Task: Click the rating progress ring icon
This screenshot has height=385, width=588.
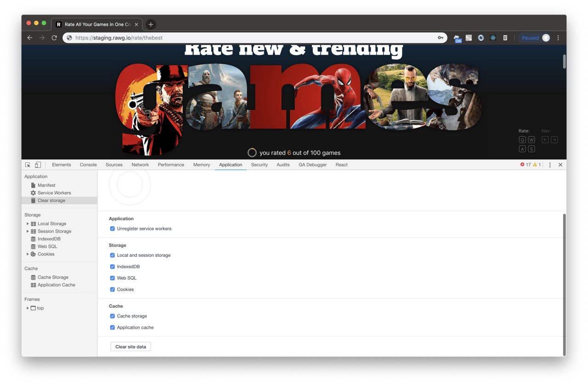Action: [x=252, y=153]
